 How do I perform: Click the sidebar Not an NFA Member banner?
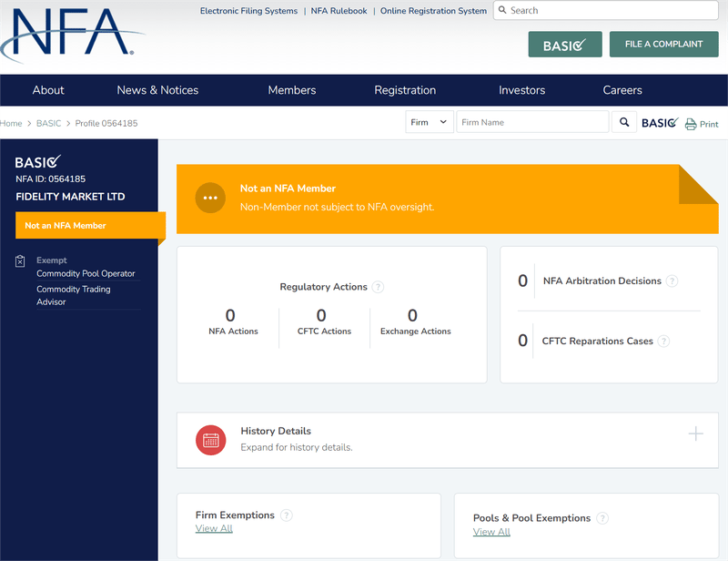(x=90, y=226)
